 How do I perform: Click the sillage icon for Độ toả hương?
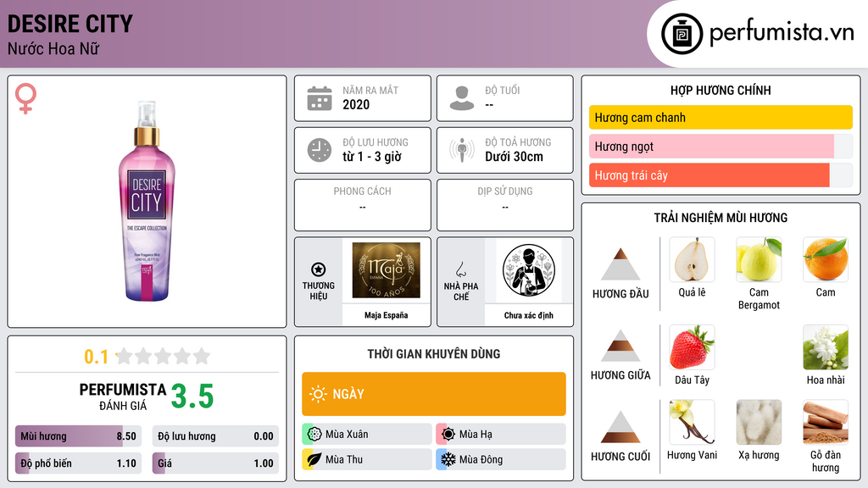pos(462,150)
